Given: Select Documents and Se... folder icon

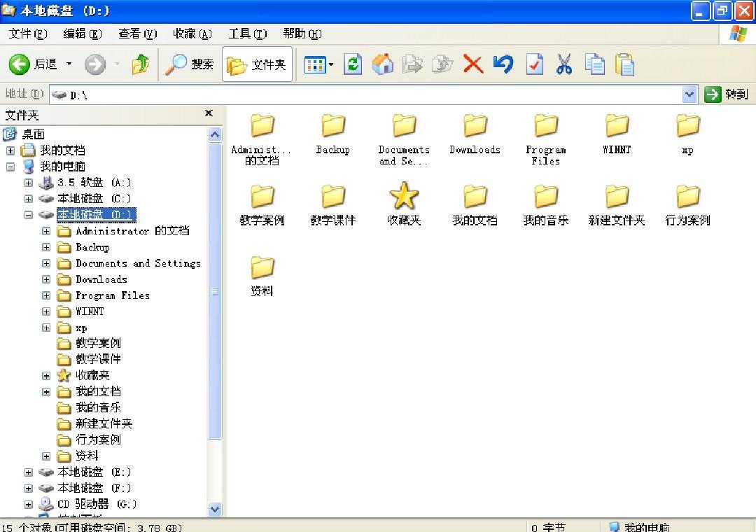Looking at the screenshot, I should pos(404,127).
